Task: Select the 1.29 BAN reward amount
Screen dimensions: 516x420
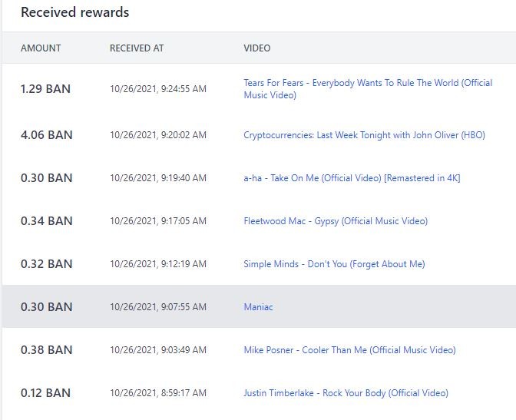Action: (45, 89)
